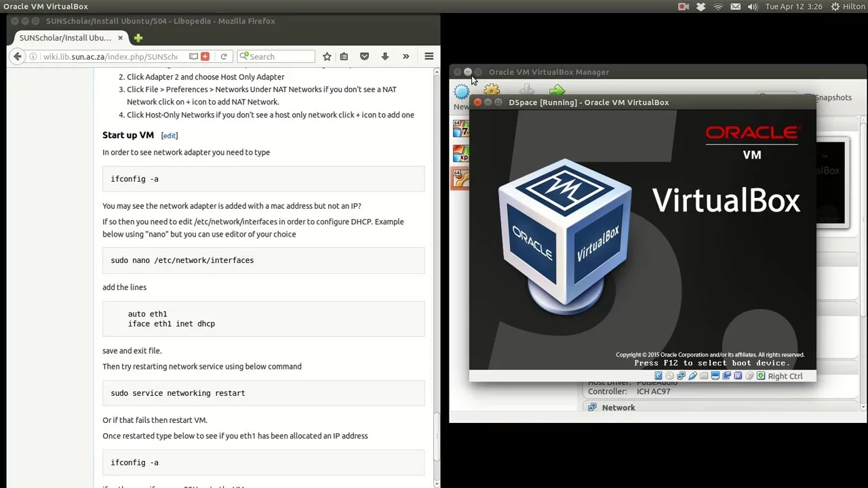Image resolution: width=868 pixels, height=488 pixels.
Task: Select Windows 7 VM in Manager list
Action: pos(460,129)
